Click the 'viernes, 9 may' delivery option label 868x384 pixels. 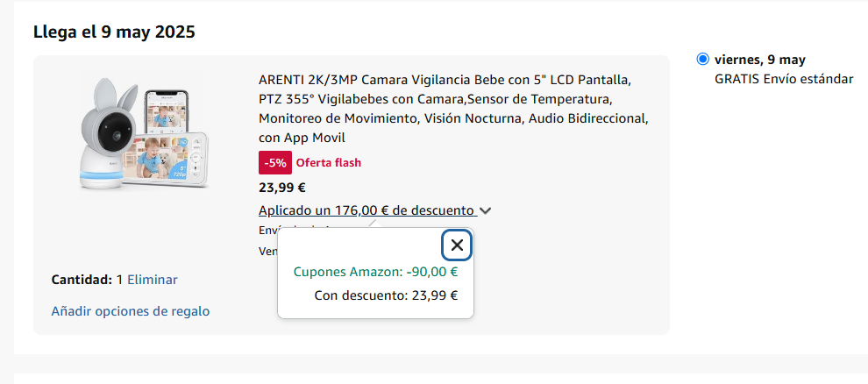pos(760,60)
